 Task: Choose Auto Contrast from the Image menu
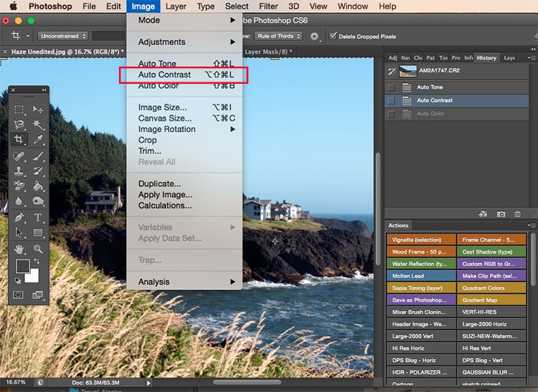click(x=165, y=75)
